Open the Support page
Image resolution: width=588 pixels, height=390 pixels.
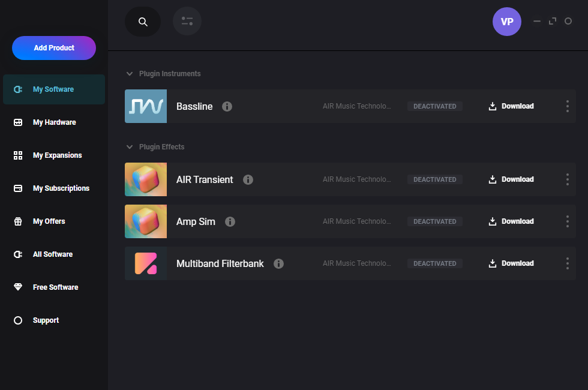(46, 320)
